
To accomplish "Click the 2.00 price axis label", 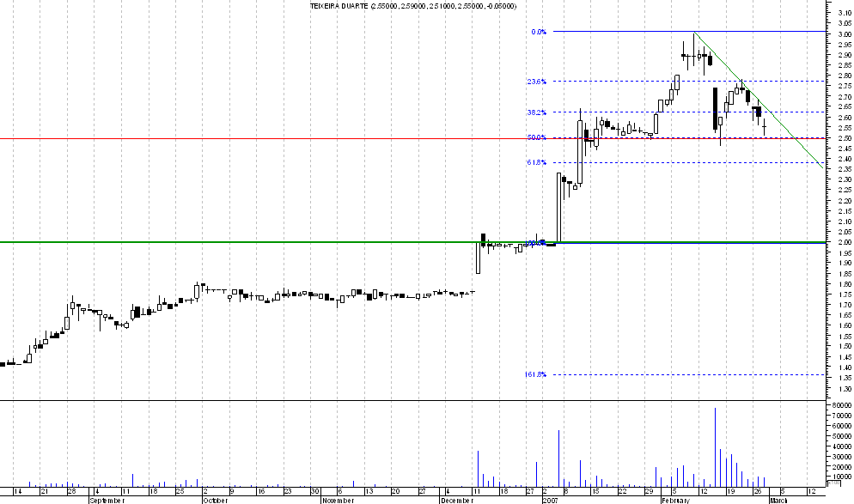I will (x=845, y=242).
